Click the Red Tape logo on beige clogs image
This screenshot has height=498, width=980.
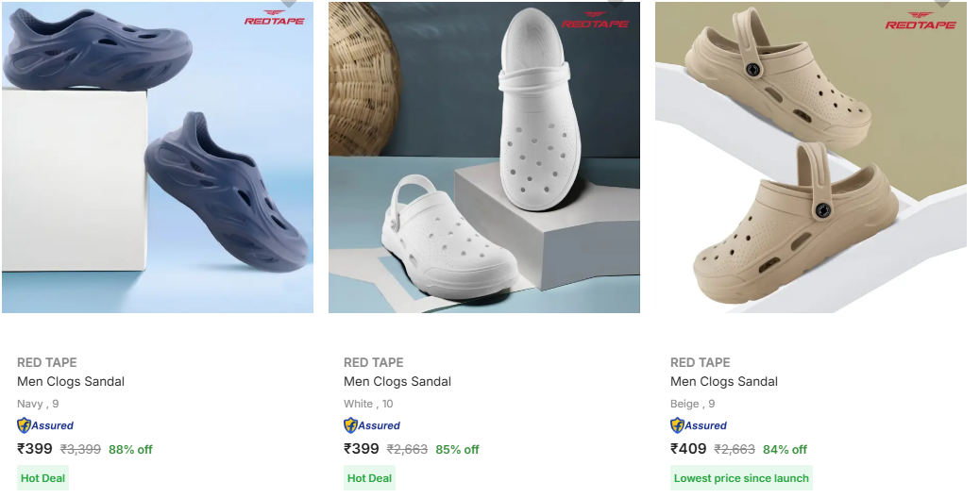click(921, 21)
